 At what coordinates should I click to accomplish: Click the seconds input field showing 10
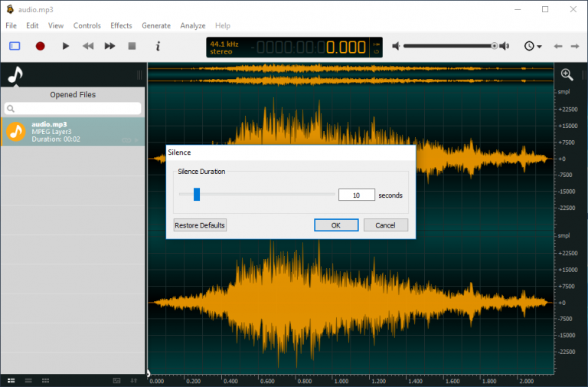[x=356, y=195]
